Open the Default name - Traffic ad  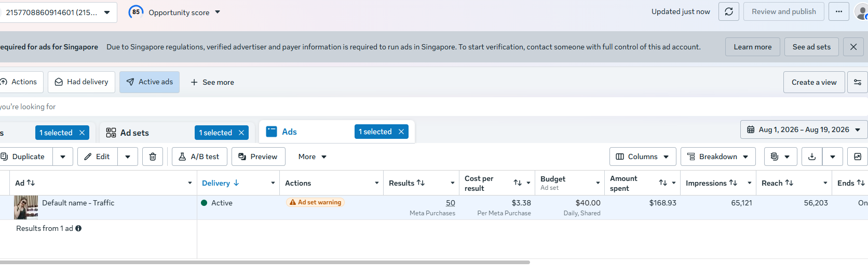click(x=78, y=203)
